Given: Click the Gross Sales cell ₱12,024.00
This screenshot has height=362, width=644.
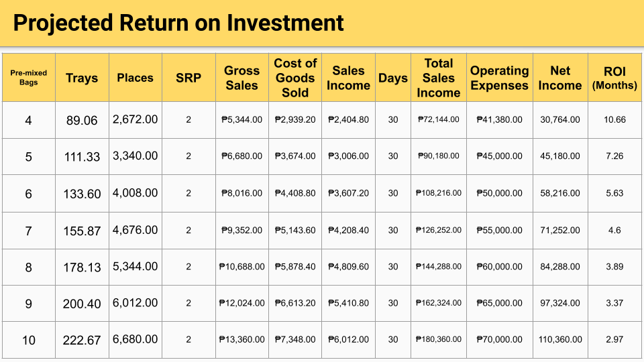Looking at the screenshot, I should (x=242, y=303).
